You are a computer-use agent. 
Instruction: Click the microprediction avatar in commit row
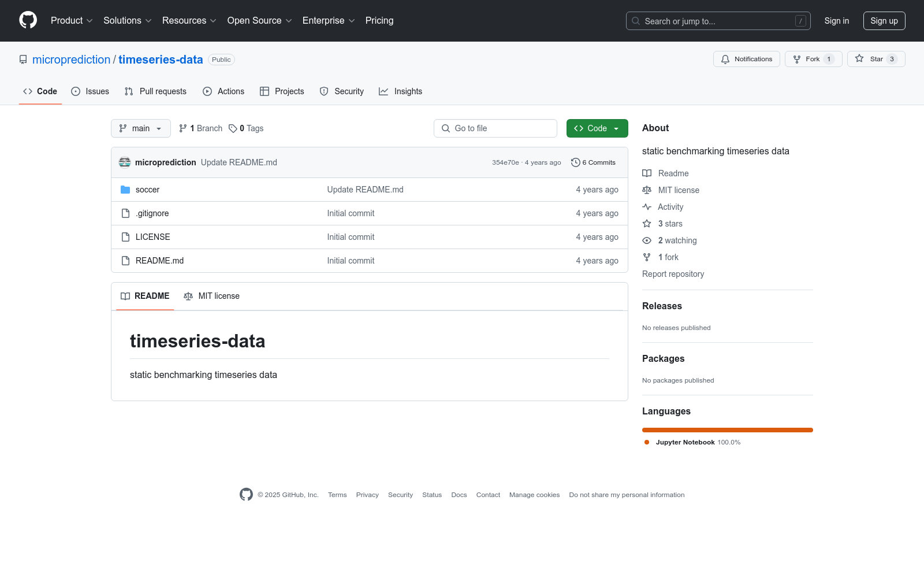[x=125, y=162]
